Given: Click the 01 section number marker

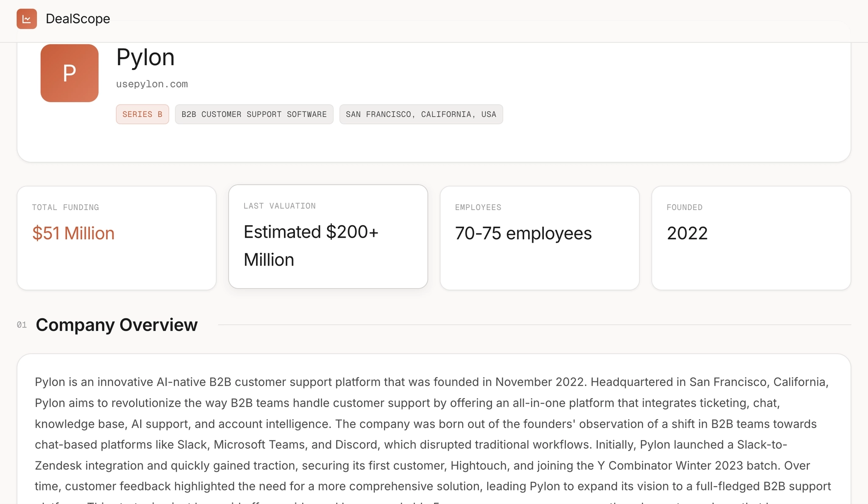Looking at the screenshot, I should pyautogui.click(x=22, y=325).
